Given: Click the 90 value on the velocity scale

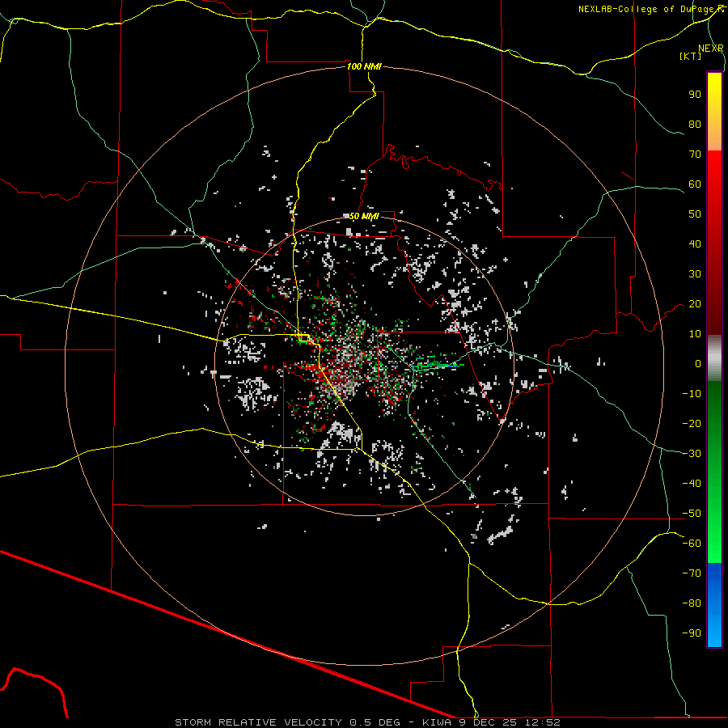Looking at the screenshot, I should click(695, 95).
